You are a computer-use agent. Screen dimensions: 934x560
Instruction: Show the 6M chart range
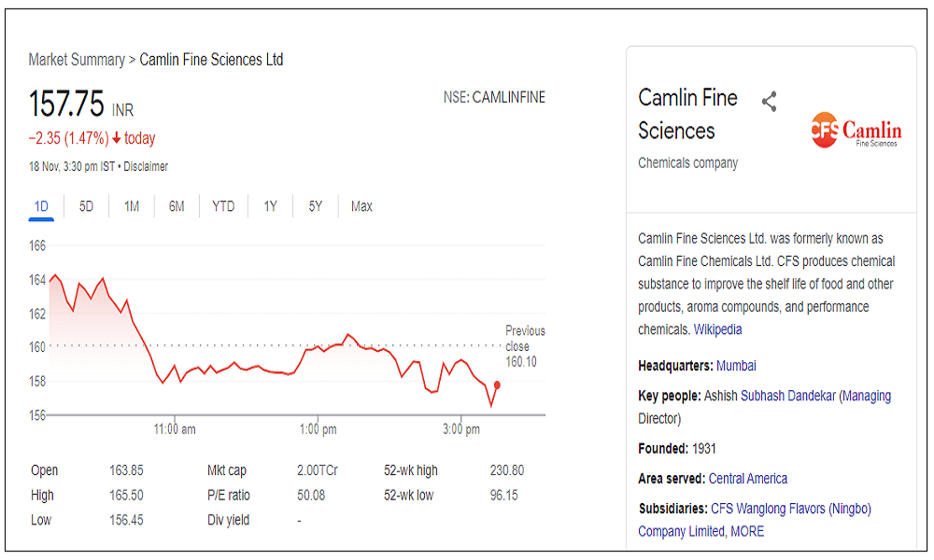(x=177, y=206)
